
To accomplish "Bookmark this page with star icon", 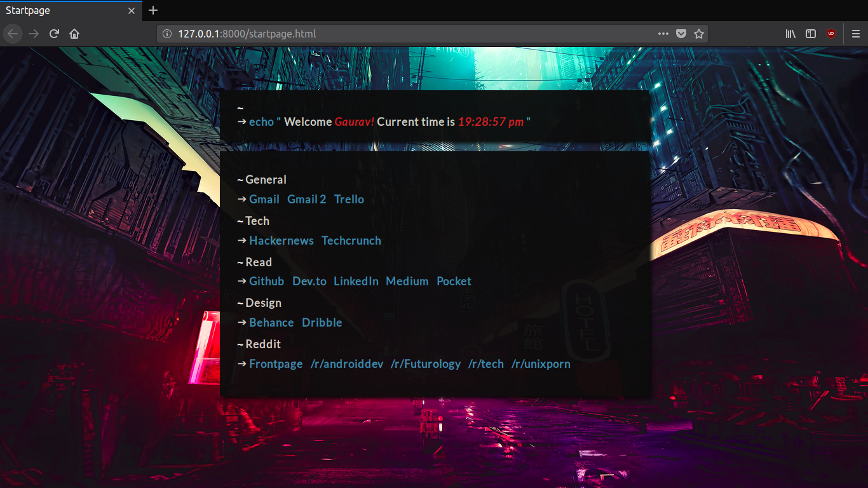I will point(699,34).
